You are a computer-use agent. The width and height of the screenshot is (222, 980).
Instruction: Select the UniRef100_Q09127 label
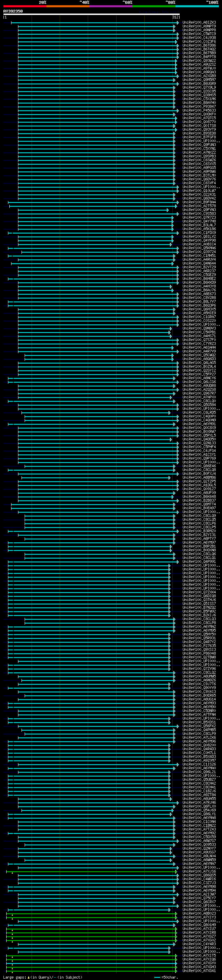[x=199, y=489]
